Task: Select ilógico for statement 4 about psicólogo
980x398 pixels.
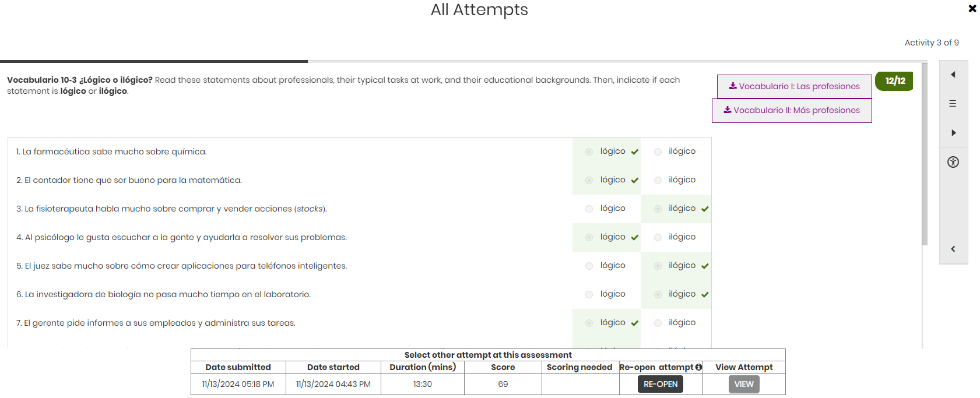Action: pyautogui.click(x=658, y=238)
